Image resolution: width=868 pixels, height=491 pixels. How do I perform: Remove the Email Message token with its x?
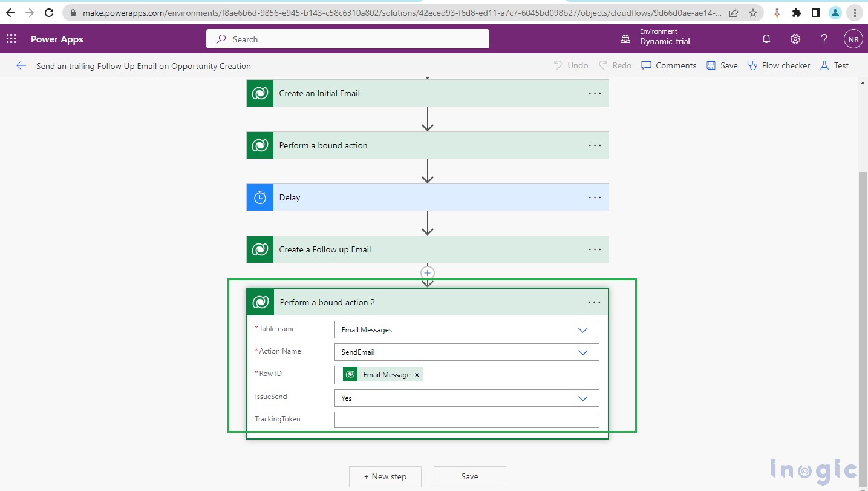[x=417, y=375]
